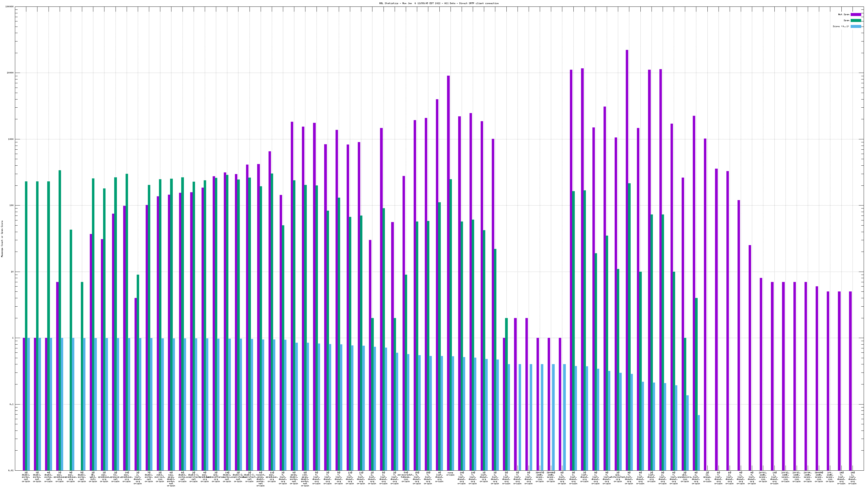Click the 'Score (0..1)' legend text
Screen dimensions: 868x488
(841, 27)
